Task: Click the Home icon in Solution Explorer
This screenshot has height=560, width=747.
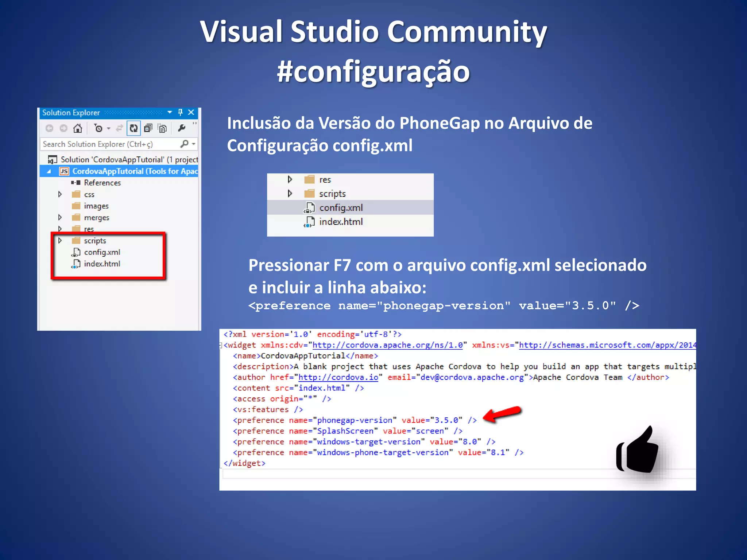Action: click(77, 128)
